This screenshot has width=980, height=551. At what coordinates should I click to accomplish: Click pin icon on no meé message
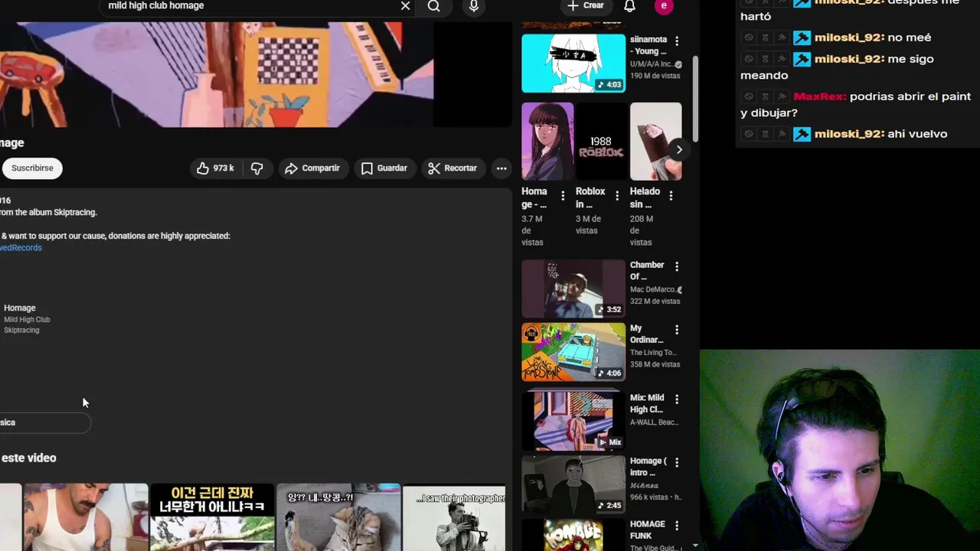782,37
